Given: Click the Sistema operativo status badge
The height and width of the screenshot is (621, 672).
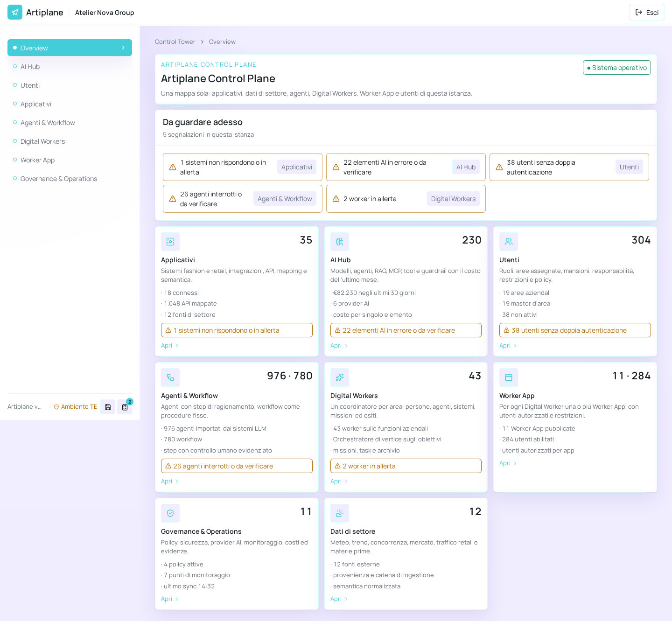Looking at the screenshot, I should tap(617, 68).
